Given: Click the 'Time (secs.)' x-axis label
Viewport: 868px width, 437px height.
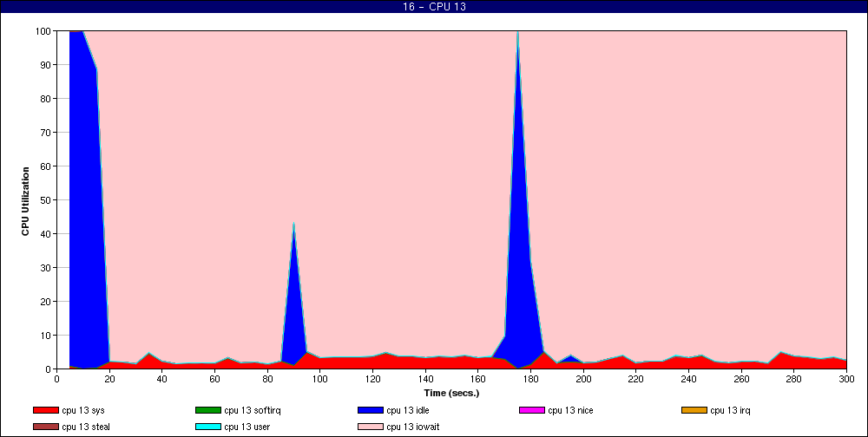Looking at the screenshot, I should click(451, 394).
